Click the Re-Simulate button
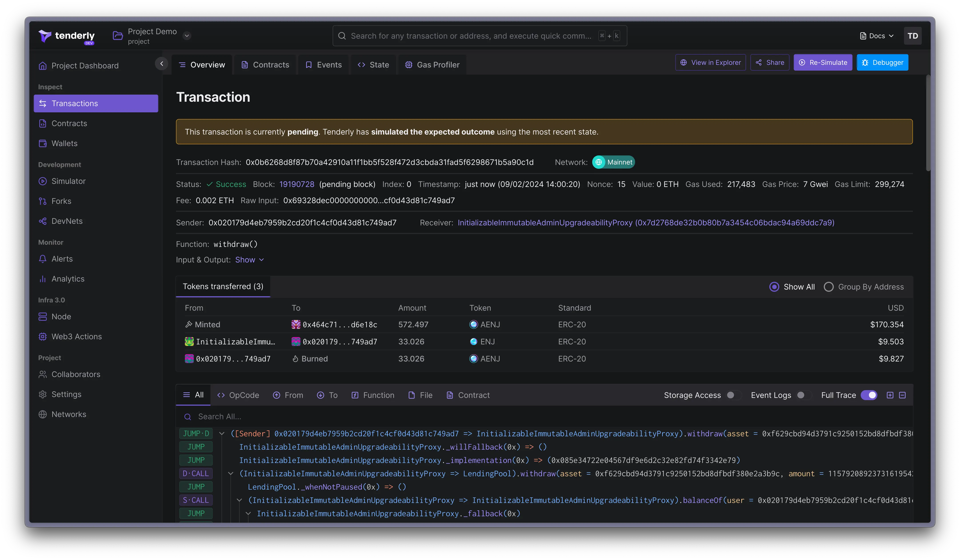The image size is (960, 560). click(x=823, y=62)
